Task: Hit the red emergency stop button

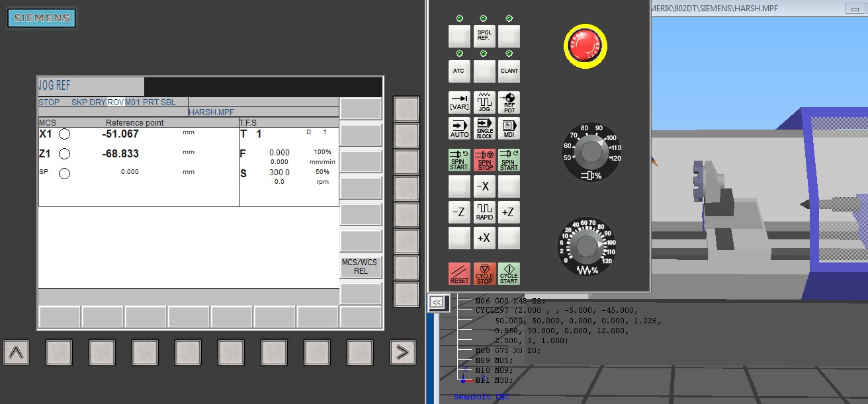Action: (585, 45)
